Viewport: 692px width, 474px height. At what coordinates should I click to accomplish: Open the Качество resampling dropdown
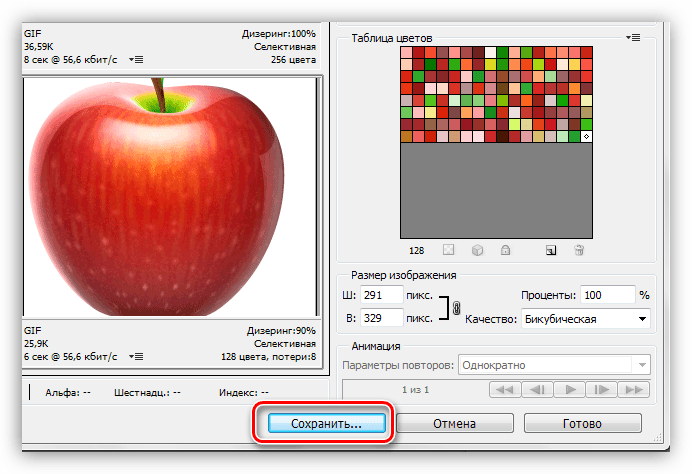(x=585, y=319)
